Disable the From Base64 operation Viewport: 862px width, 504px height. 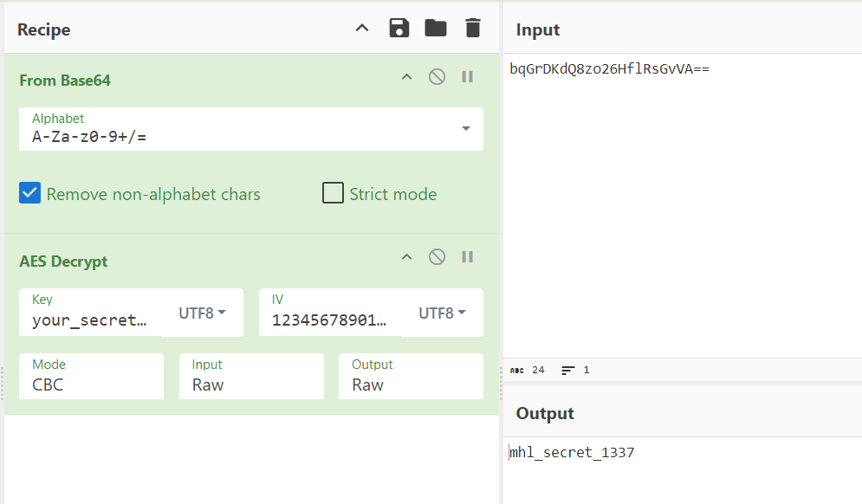(x=437, y=77)
